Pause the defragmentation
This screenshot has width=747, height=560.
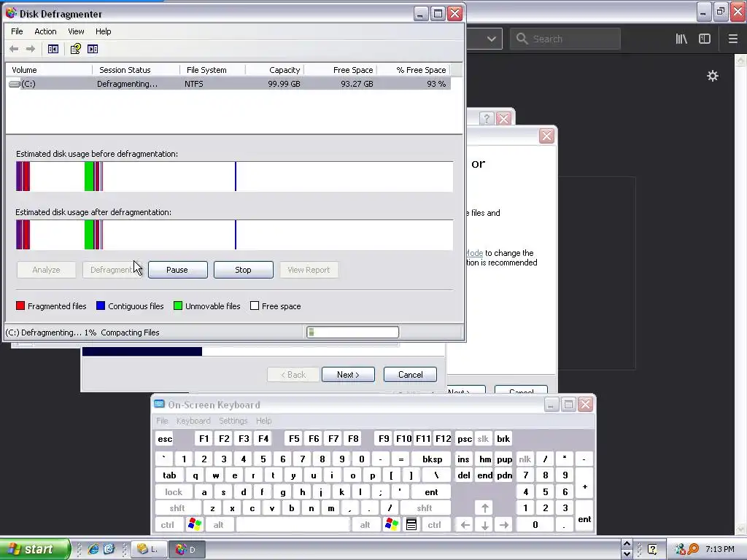pos(177,270)
